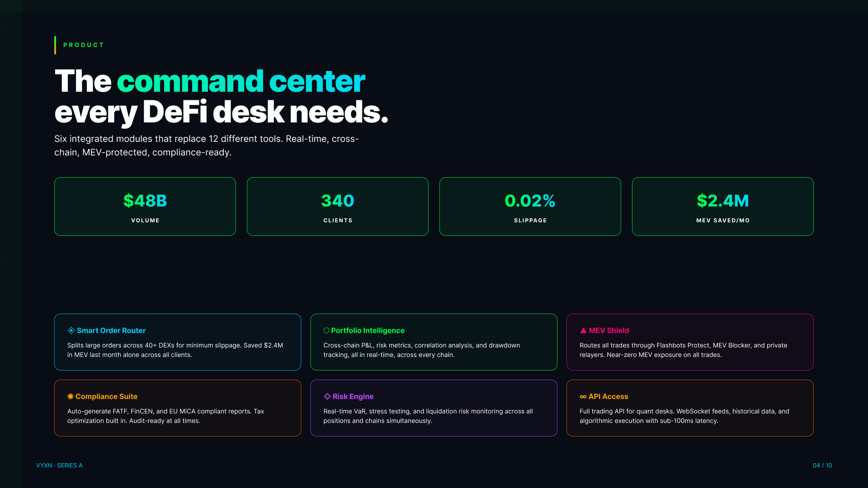Select the $48B Volume stat card

pyautogui.click(x=145, y=206)
